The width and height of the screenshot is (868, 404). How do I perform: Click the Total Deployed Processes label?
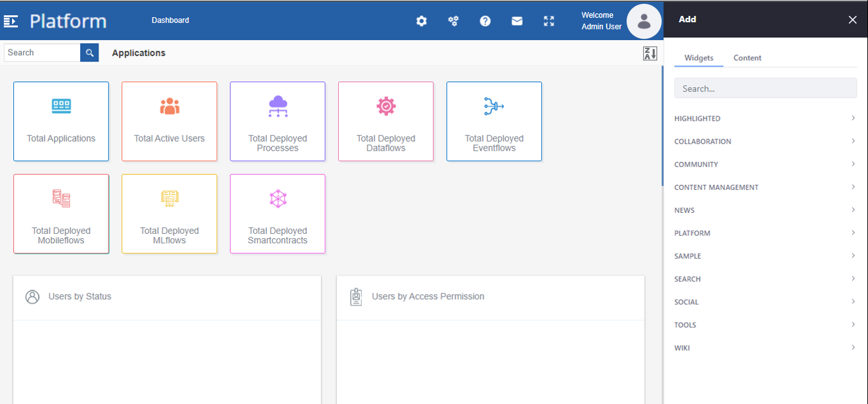pyautogui.click(x=278, y=143)
